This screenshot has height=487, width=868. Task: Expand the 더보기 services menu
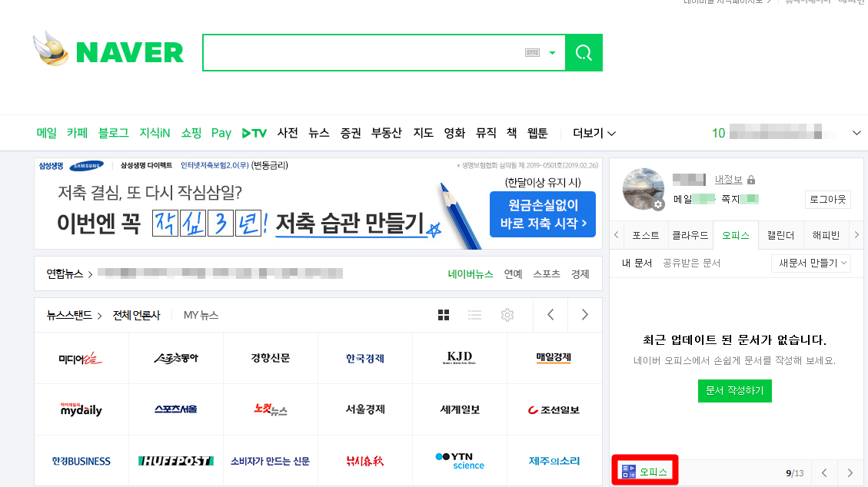594,133
